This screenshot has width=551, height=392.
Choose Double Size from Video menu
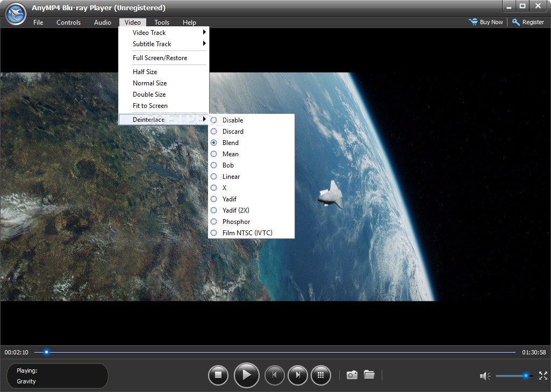coord(164,94)
